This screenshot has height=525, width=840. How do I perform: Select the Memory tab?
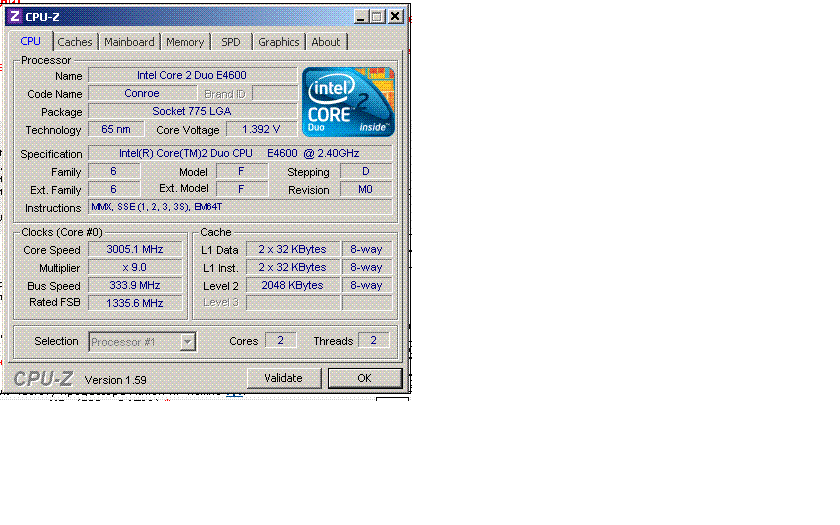click(x=185, y=42)
